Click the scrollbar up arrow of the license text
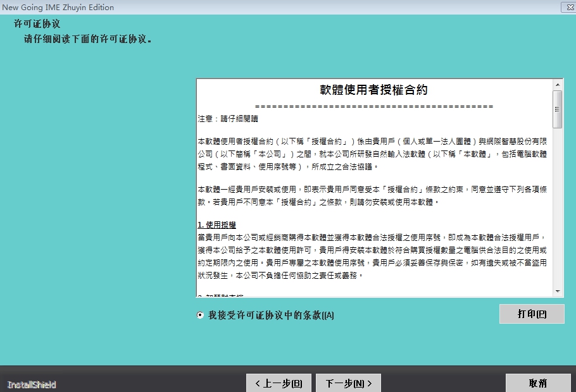Image resolution: width=576 pixels, height=392 pixels. click(x=558, y=85)
